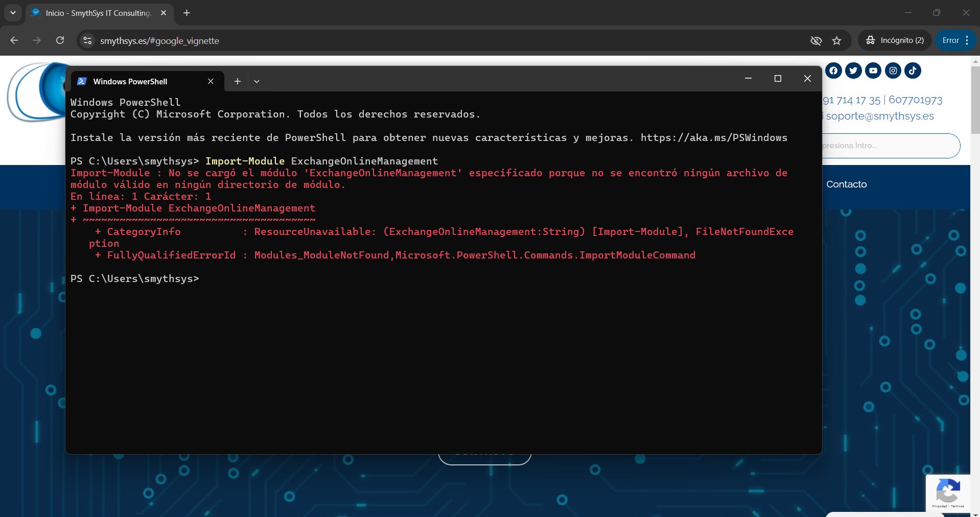980x517 pixels.
Task: Click the soporte@smythsys.es email link
Action: (879, 116)
